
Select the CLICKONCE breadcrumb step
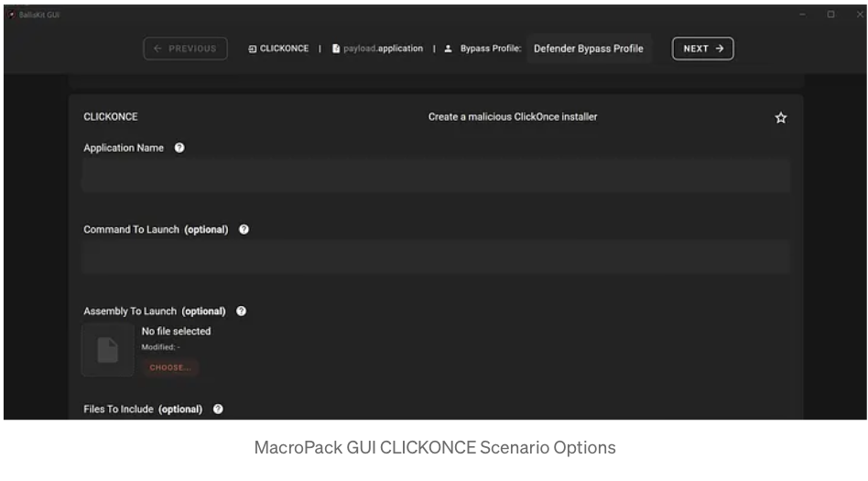tap(278, 49)
